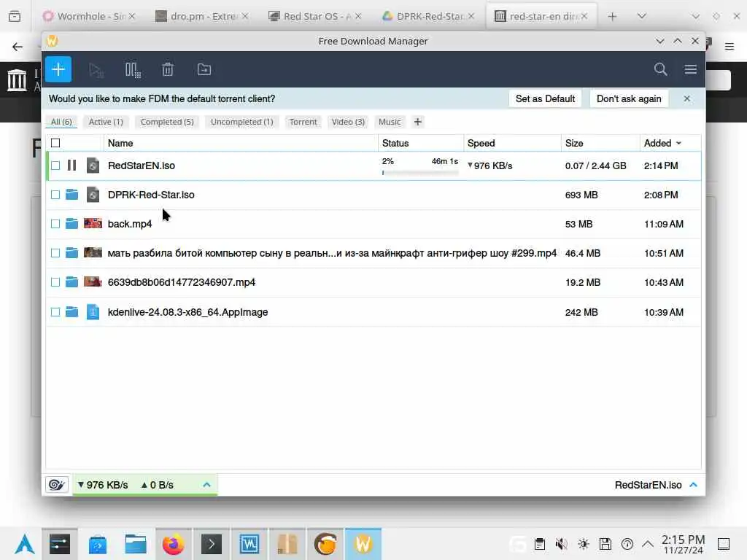Viewport: 747px width, 560px height.
Task: Switch to dro.pm browser tab
Action: pos(201,16)
